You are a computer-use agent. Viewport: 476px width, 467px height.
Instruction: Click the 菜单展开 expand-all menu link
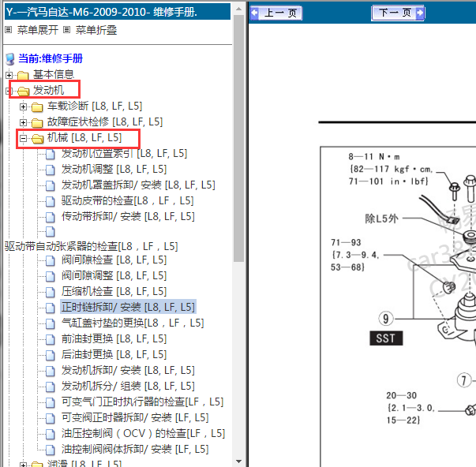(x=38, y=30)
